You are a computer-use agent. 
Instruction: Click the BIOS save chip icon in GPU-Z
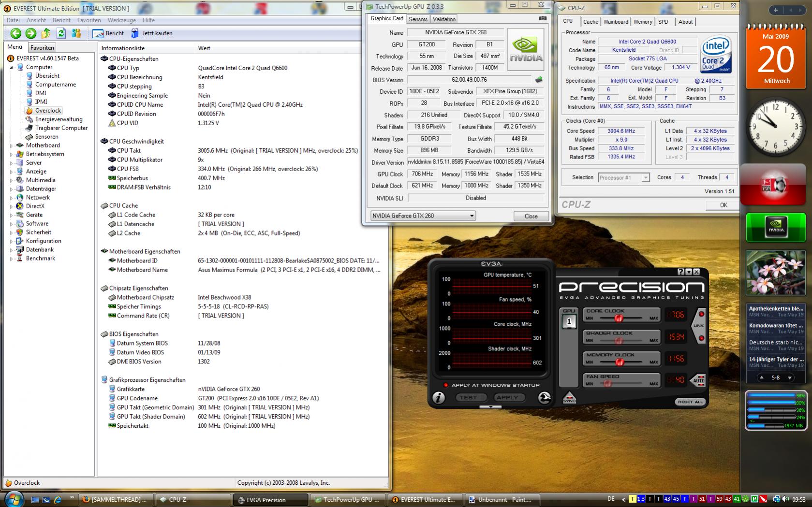coord(539,80)
